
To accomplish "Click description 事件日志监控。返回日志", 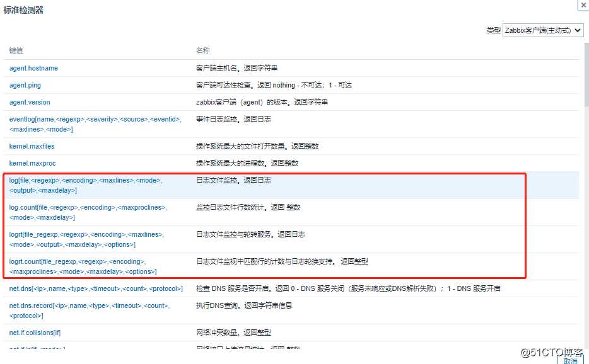I will 233,119.
